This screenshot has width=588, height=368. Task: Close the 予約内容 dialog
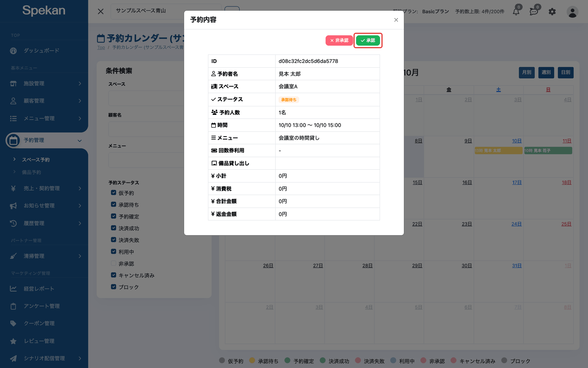tap(396, 20)
